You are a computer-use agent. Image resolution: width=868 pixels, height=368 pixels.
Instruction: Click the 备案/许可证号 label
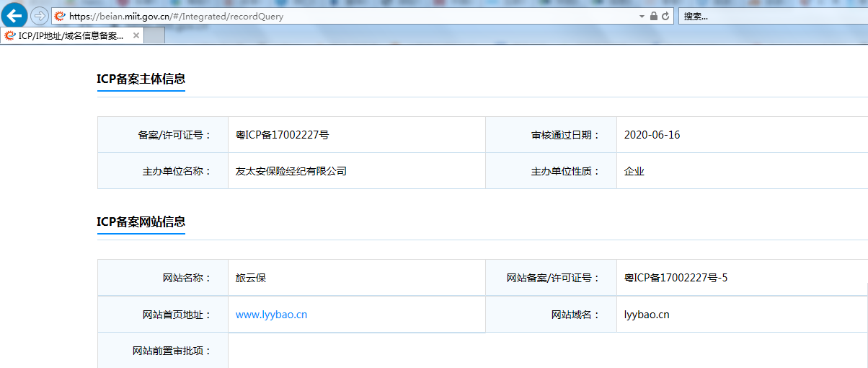(x=176, y=135)
